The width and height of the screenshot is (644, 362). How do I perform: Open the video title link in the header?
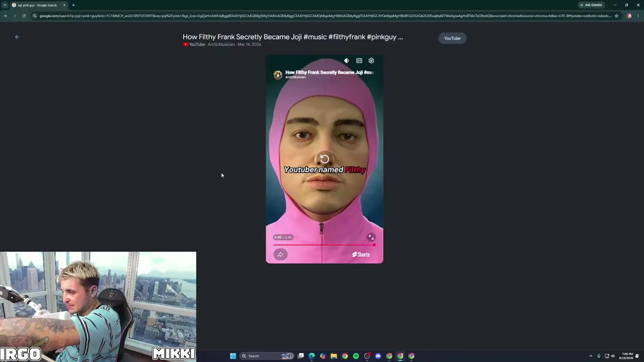click(293, 37)
